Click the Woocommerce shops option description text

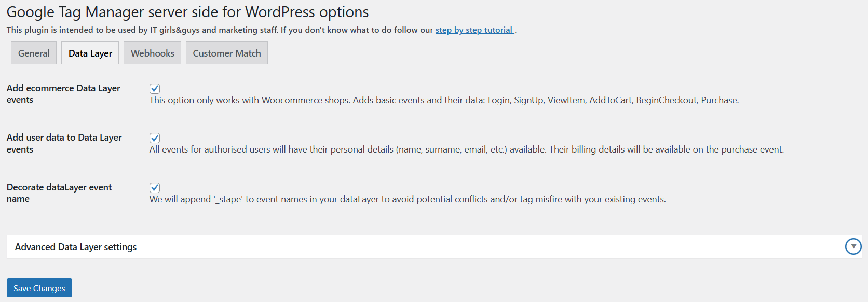coord(444,100)
